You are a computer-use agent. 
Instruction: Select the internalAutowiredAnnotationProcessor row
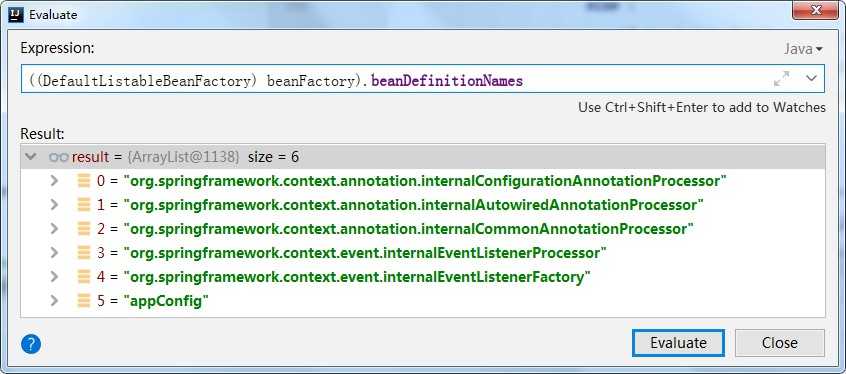422,205
